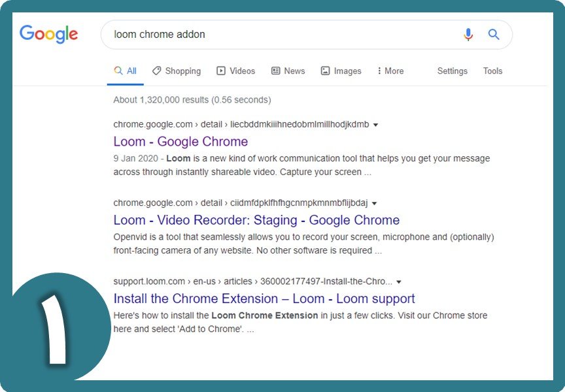Screen dimensions: 565x392
Task: Switch to the Videos tab
Action: (x=235, y=71)
